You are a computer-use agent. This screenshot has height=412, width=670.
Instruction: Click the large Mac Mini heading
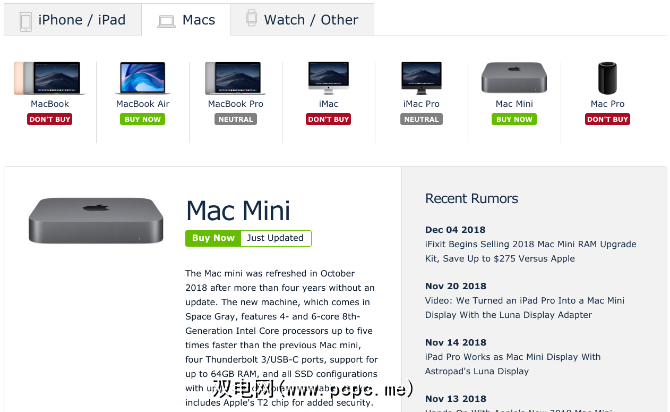238,210
